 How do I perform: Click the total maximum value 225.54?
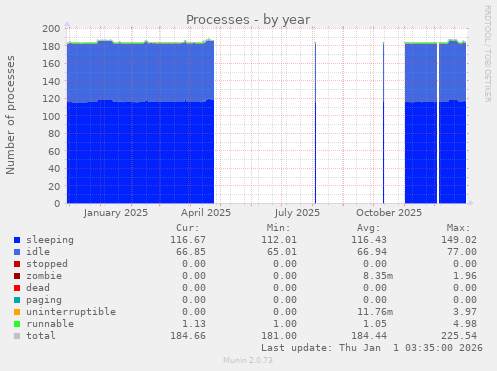pyautogui.click(x=459, y=336)
